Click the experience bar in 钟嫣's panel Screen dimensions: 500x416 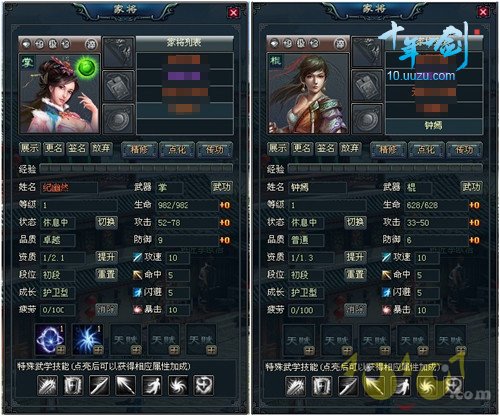(385, 168)
